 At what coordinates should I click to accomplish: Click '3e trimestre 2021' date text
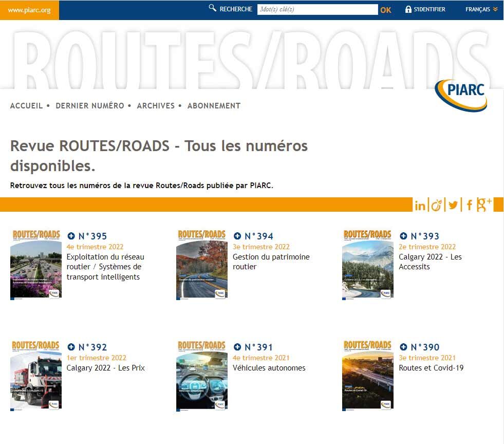(427, 358)
